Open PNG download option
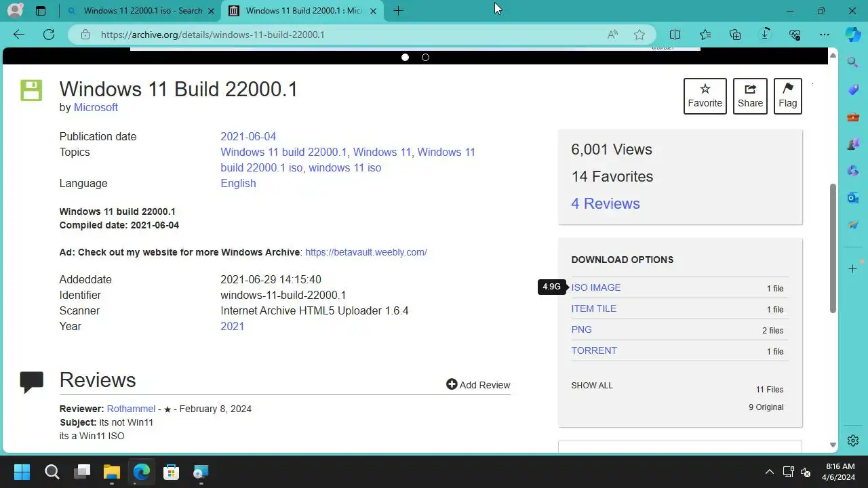868x488 pixels. tap(581, 329)
